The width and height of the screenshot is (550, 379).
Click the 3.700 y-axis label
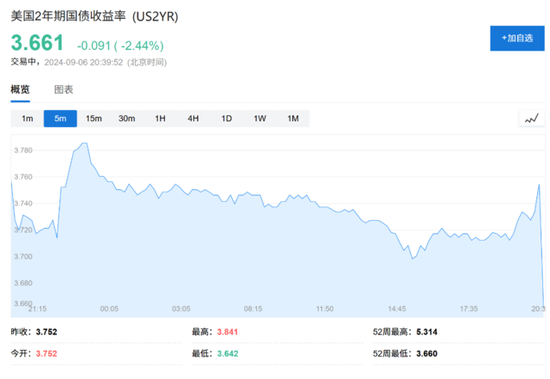pos(23,257)
